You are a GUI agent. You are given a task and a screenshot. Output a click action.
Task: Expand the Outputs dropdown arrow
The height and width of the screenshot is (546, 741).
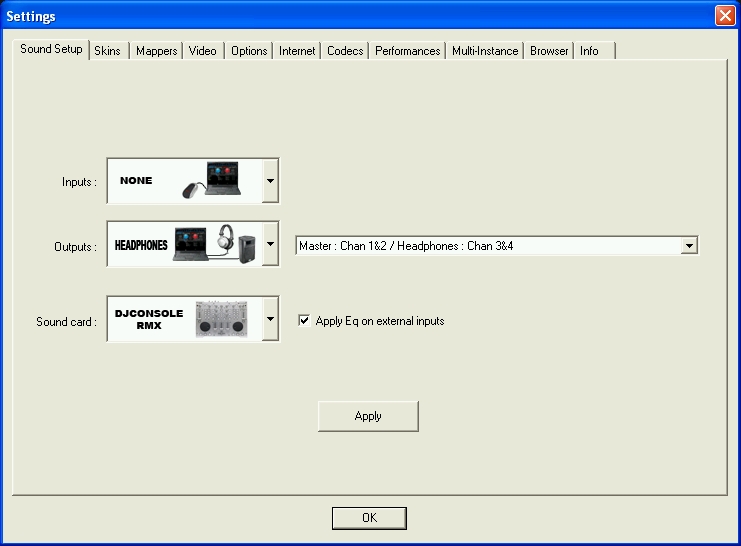pos(270,244)
